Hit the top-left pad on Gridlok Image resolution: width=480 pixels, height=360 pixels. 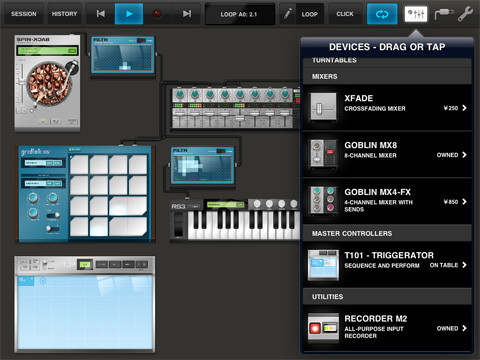(x=79, y=165)
